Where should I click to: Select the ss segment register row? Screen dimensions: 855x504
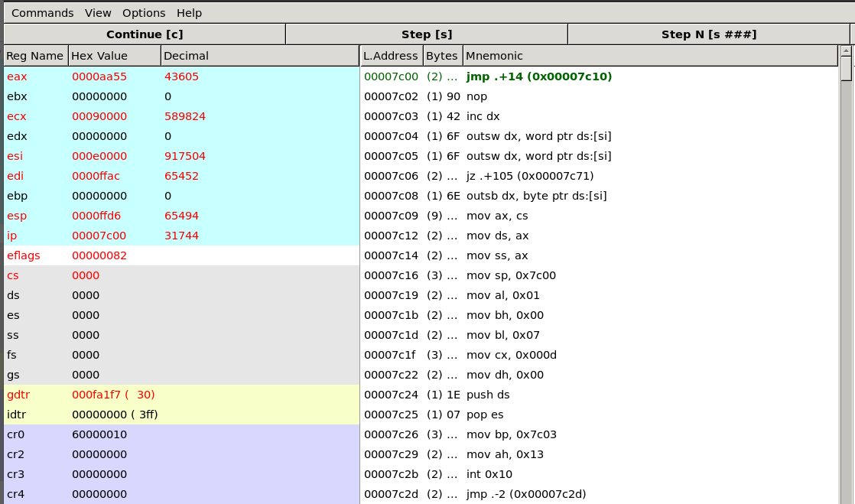click(x=181, y=335)
